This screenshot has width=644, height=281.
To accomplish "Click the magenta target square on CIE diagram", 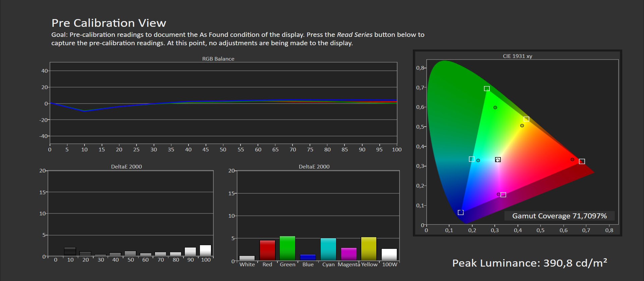I will click(503, 195).
